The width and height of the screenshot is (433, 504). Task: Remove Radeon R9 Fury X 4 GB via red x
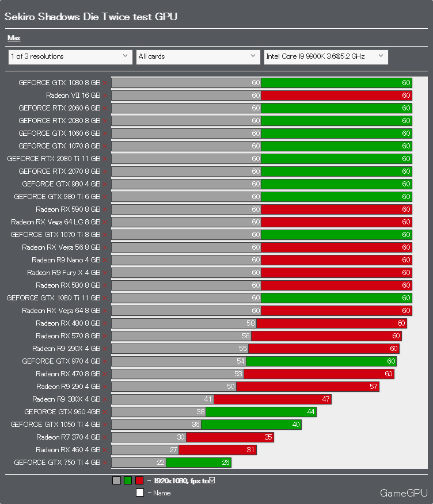105,273
